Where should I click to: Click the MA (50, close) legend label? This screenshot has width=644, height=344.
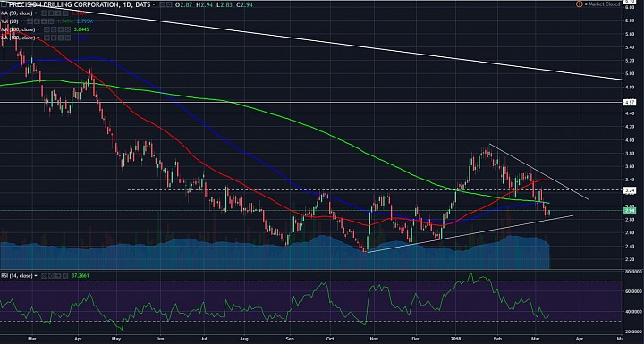tap(16, 13)
